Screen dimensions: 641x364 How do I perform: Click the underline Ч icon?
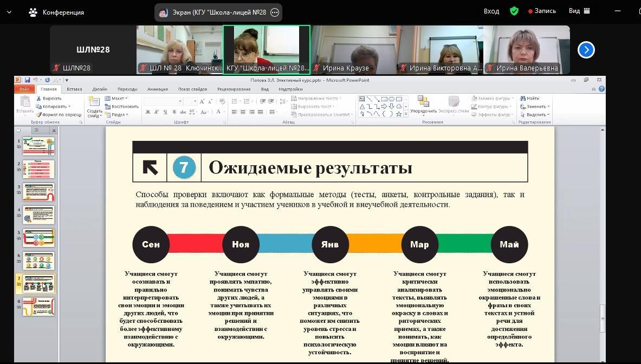tap(165, 112)
